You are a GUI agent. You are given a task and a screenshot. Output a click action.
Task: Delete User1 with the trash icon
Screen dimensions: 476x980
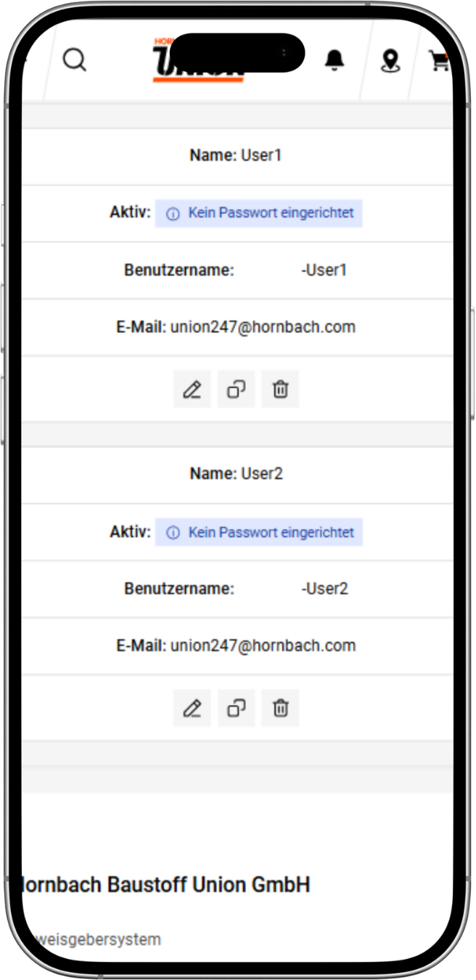[280, 389]
